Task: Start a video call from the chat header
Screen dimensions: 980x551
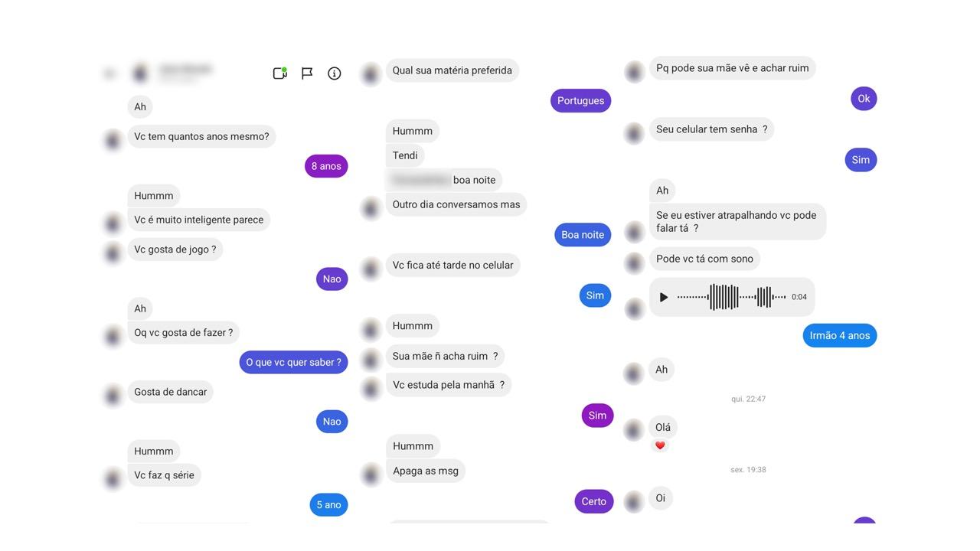Action: [x=279, y=73]
